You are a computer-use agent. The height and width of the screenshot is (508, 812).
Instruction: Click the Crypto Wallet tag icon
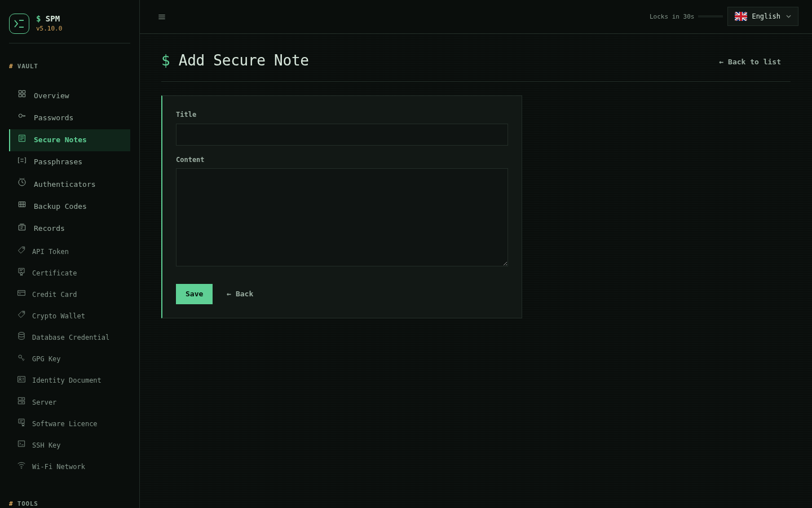[21, 314]
